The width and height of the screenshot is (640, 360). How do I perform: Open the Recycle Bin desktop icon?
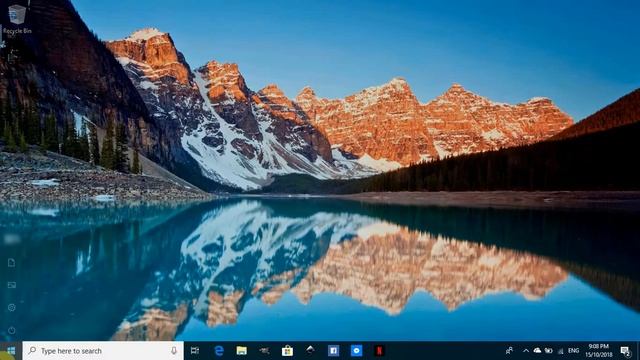pyautogui.click(x=17, y=19)
